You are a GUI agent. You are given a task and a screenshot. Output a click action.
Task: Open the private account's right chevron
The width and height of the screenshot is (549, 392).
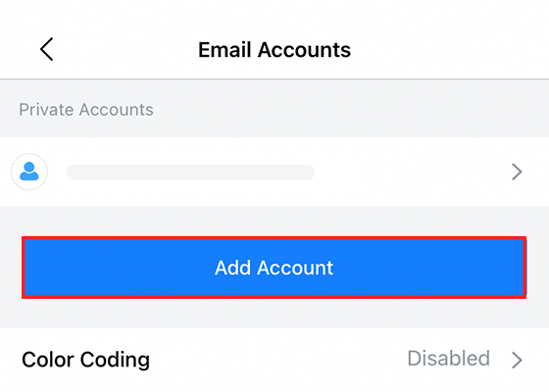tap(517, 171)
